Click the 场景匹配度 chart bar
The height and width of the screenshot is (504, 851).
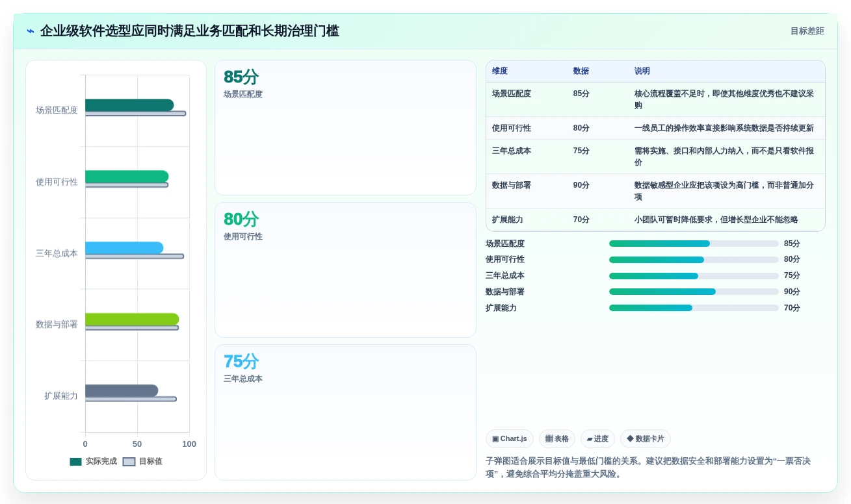point(129,105)
